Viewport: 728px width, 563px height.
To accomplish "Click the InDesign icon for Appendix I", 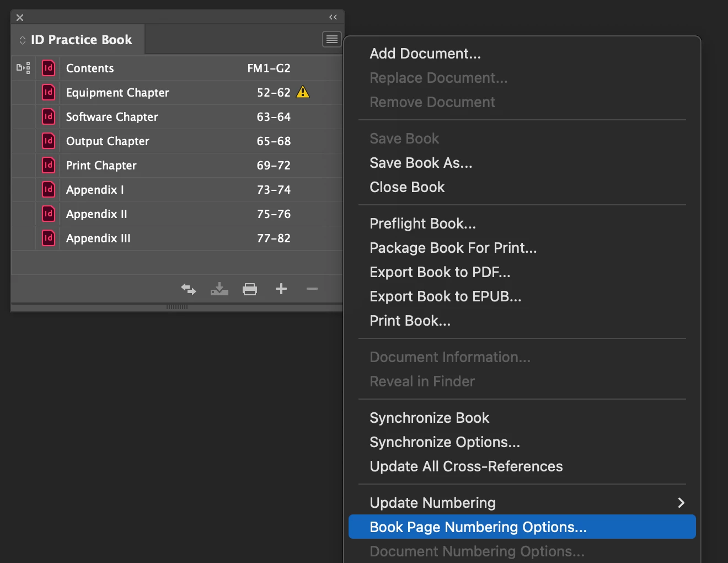I will tap(49, 189).
